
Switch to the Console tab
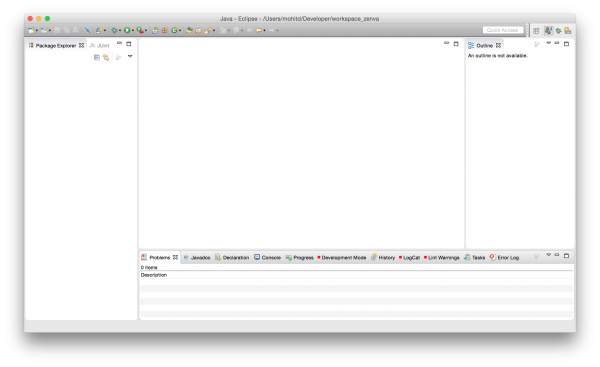coord(267,258)
